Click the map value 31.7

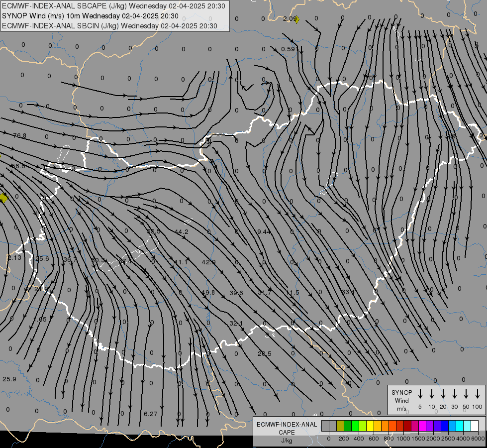[x=265, y=292]
